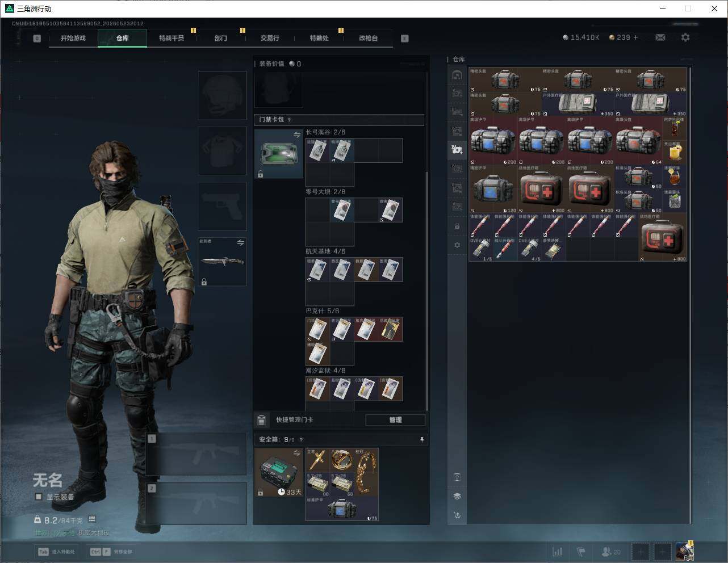This screenshot has height=563, width=728.
Task: Select the gold keycard in 巴克什 row
Action: coord(391,329)
